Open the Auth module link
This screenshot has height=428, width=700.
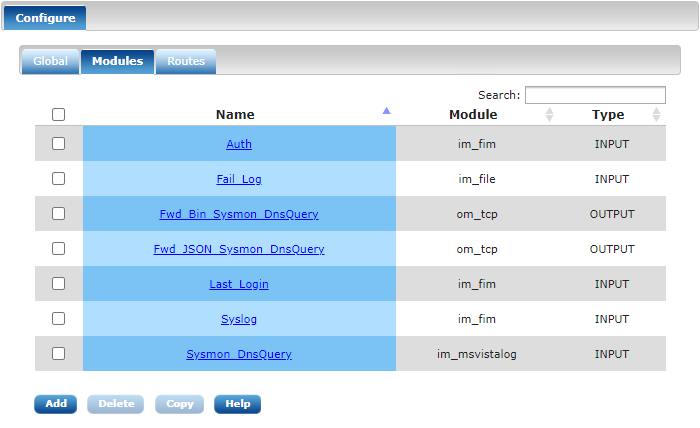[x=239, y=144]
